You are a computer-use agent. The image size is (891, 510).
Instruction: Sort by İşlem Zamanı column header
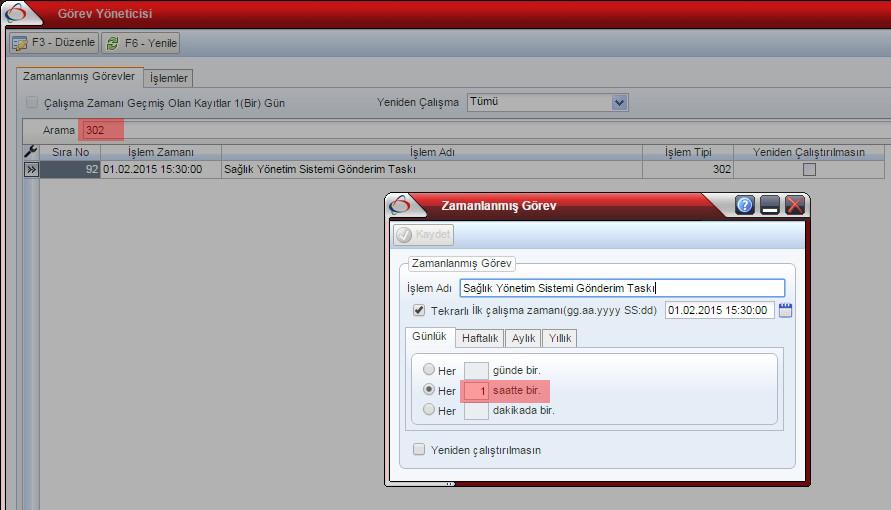(x=161, y=152)
